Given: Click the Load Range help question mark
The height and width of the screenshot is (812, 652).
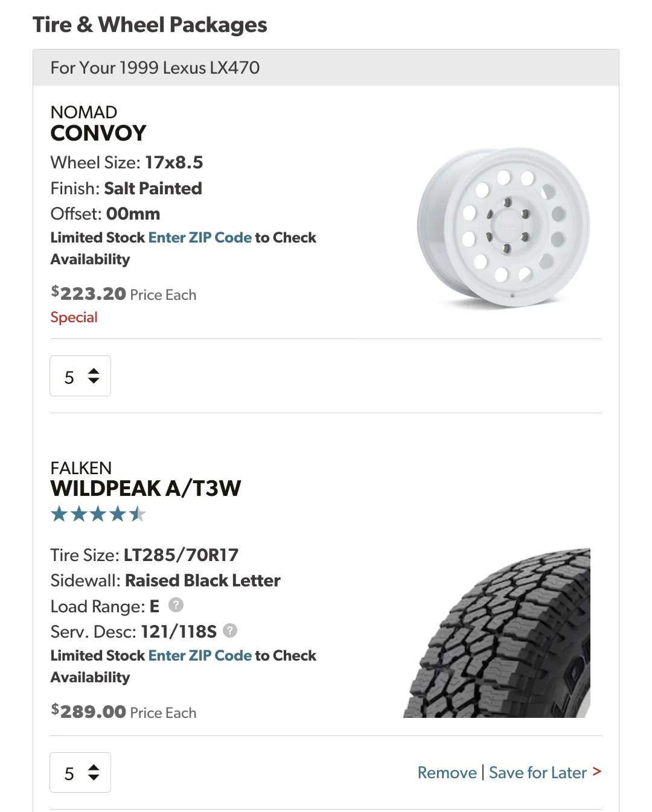Looking at the screenshot, I should (x=176, y=605).
